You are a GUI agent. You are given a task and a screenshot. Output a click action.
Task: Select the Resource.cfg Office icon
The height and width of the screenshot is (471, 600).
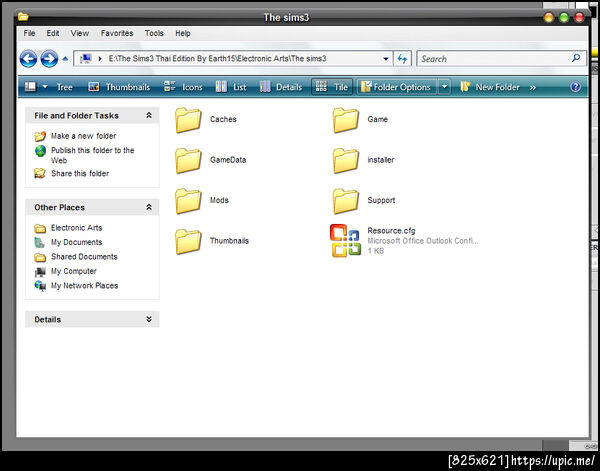tap(345, 241)
